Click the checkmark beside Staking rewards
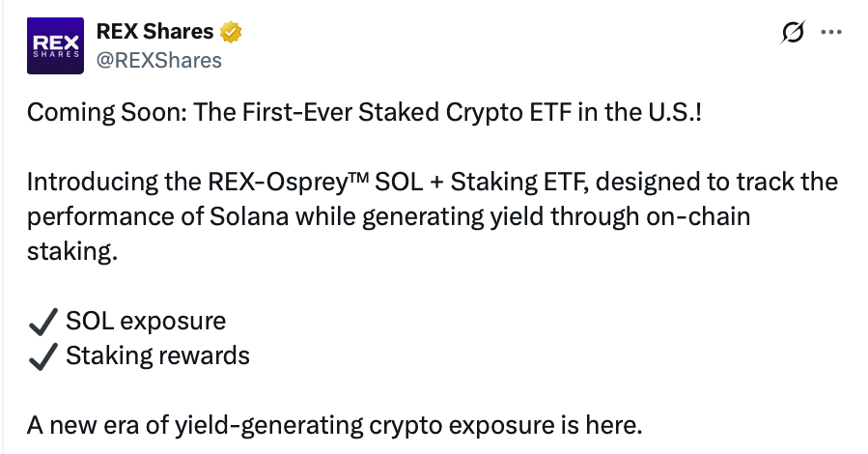The image size is (868, 454). [x=42, y=356]
